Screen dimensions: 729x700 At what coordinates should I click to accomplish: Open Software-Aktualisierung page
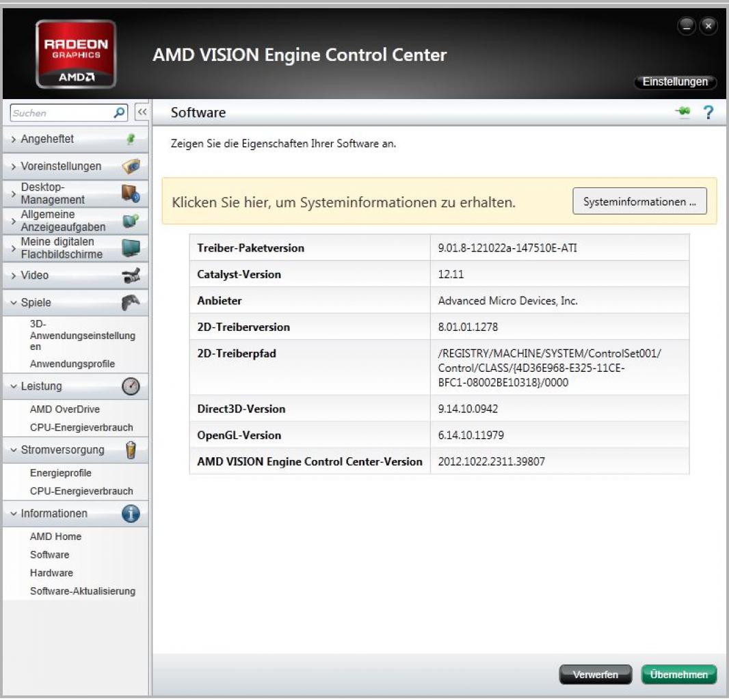coord(82,591)
